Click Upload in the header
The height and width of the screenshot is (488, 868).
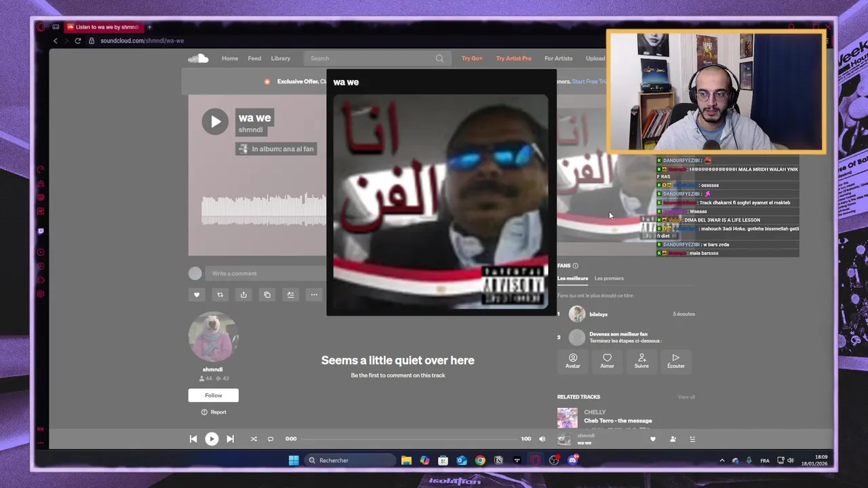tap(595, 58)
